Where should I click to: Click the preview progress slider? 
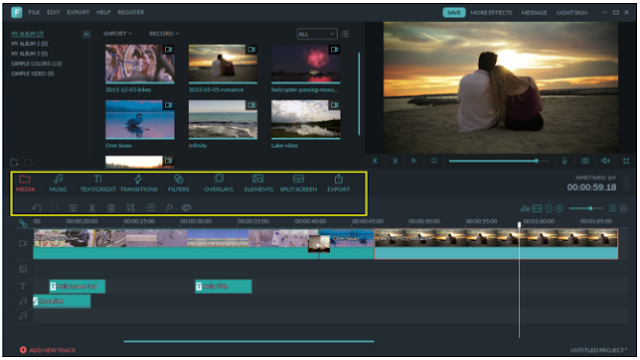(x=499, y=161)
